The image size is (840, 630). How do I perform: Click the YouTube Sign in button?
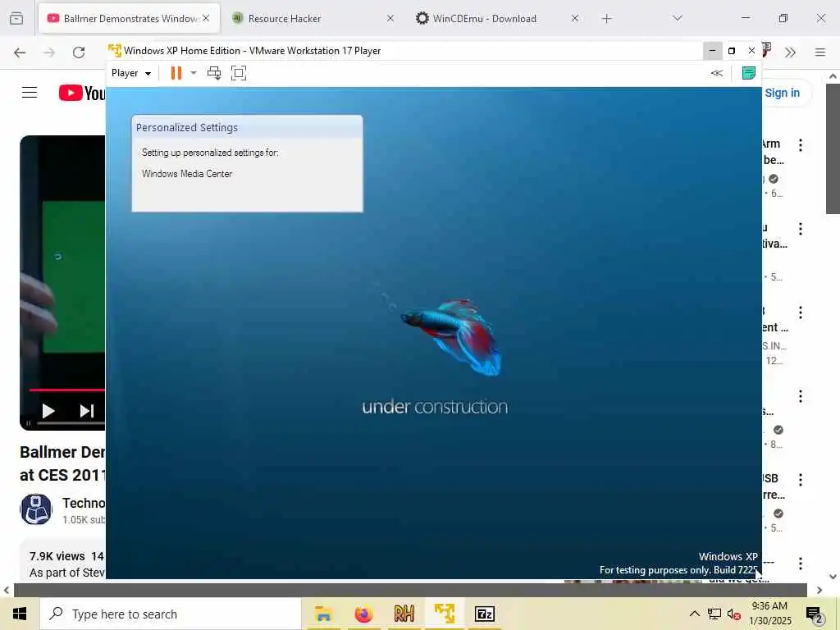coord(782,93)
